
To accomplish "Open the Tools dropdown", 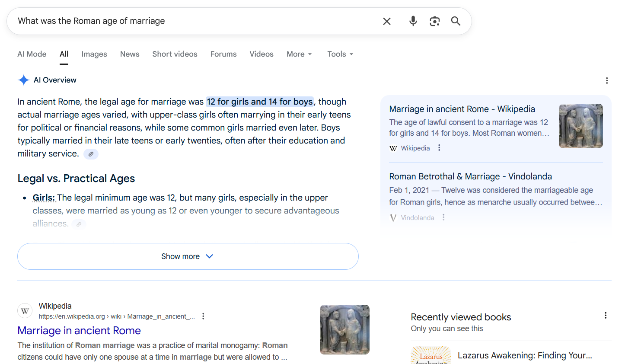I will 340,54.
